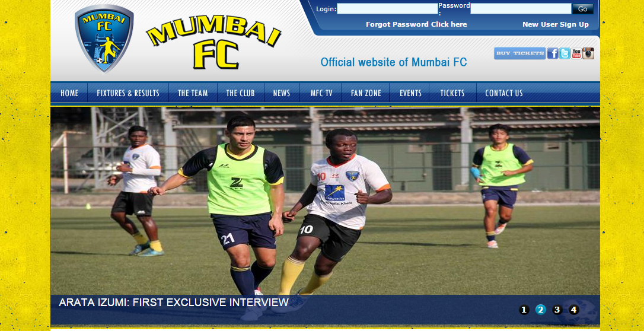Open the Fixtures & Results menu
Image resolution: width=644 pixels, height=331 pixels.
(x=128, y=93)
